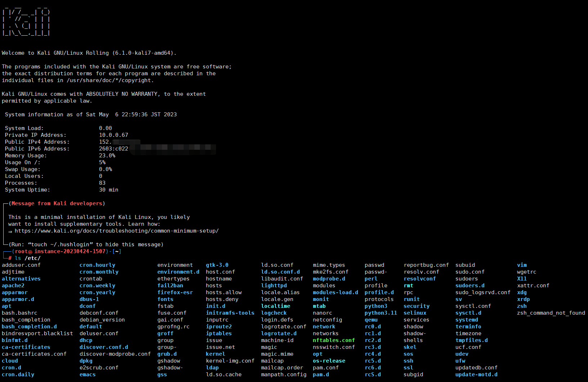Select the 'mime.types' file entry
588x382 pixels.
click(329, 265)
